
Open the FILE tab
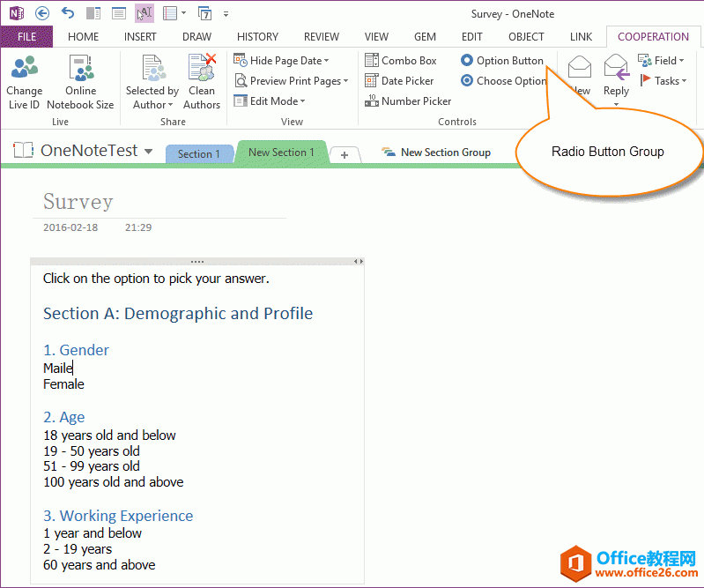point(27,36)
